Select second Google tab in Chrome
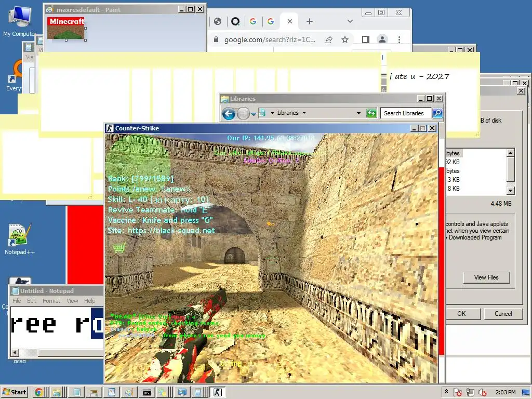 (x=270, y=21)
